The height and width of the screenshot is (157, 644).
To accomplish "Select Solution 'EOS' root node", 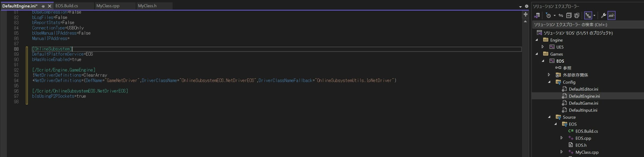I will point(578,33).
